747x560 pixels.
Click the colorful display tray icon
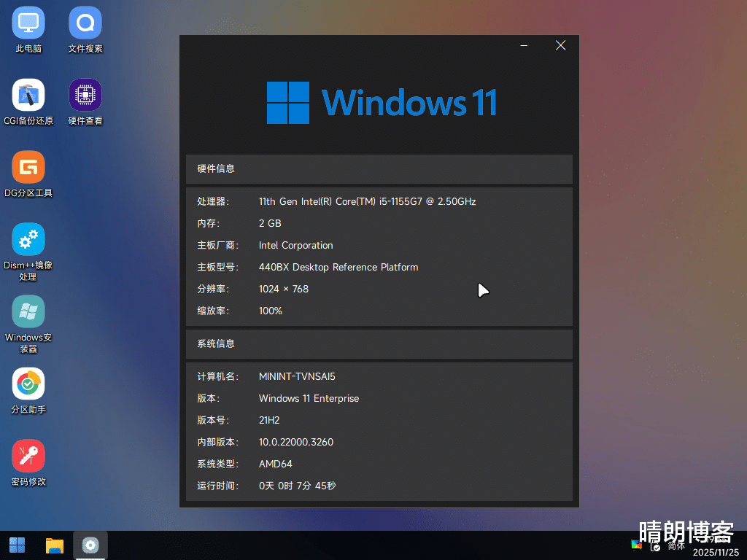(636, 544)
